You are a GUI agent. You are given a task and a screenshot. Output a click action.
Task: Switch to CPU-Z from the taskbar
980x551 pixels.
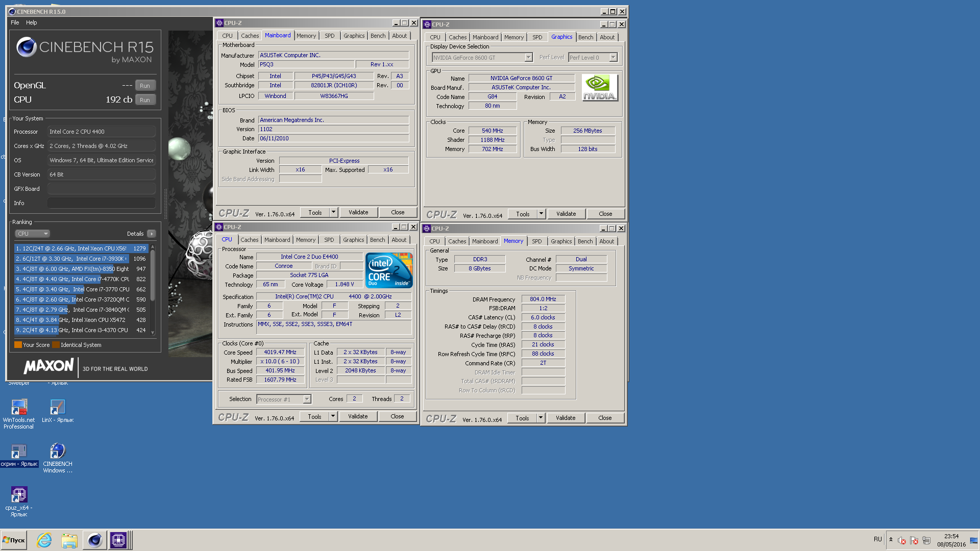pyautogui.click(x=118, y=540)
